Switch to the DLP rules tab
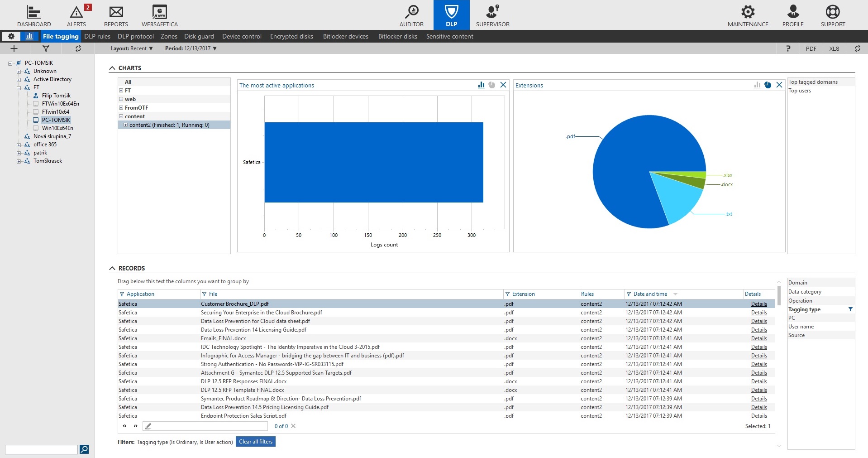Viewport: 868px width, 458px height. (97, 36)
